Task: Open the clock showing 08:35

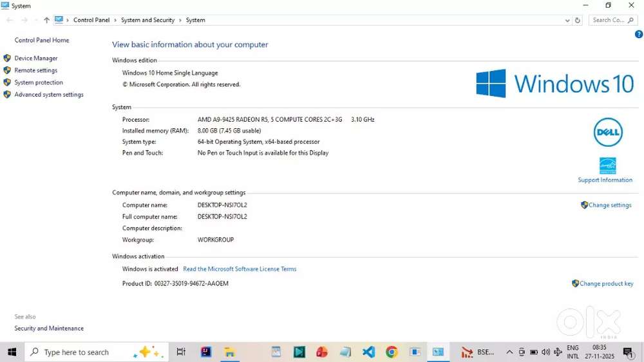Action: pos(599,352)
